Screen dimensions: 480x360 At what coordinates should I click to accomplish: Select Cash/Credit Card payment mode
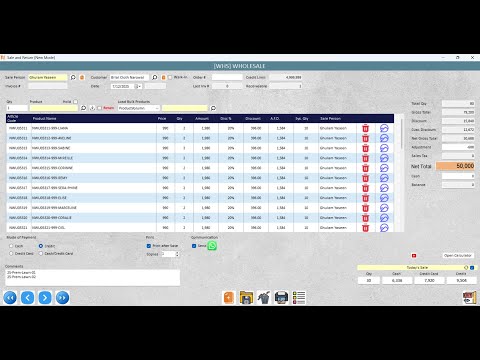tap(41, 254)
